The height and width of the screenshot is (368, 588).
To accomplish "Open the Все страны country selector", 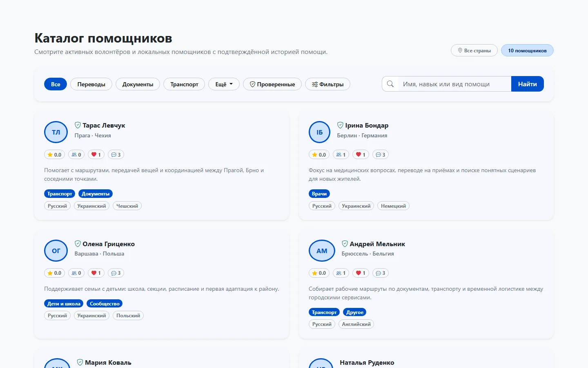I will click(474, 50).
